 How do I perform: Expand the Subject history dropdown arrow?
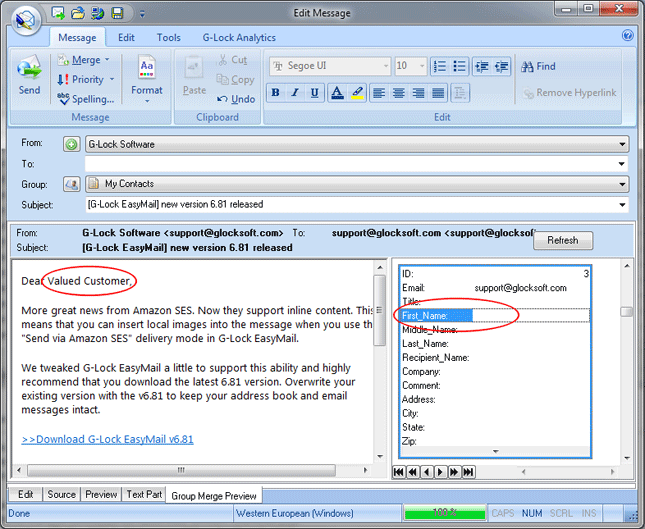(x=622, y=204)
